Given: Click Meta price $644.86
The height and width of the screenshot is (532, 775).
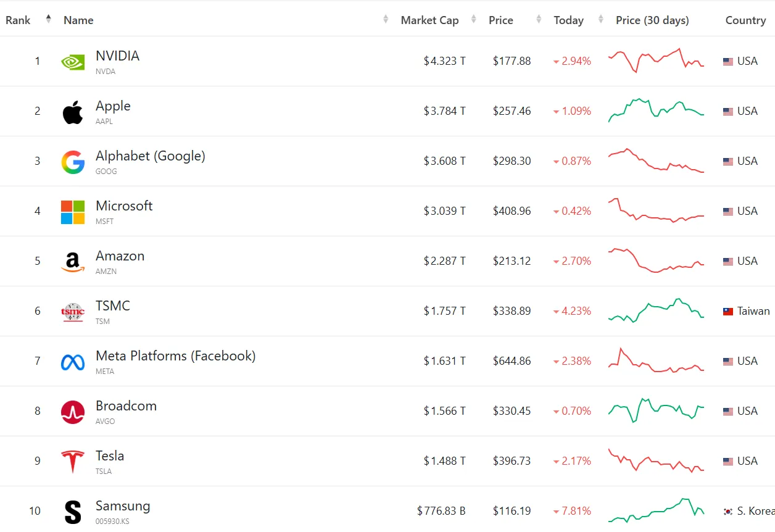Looking at the screenshot, I should coord(512,361).
